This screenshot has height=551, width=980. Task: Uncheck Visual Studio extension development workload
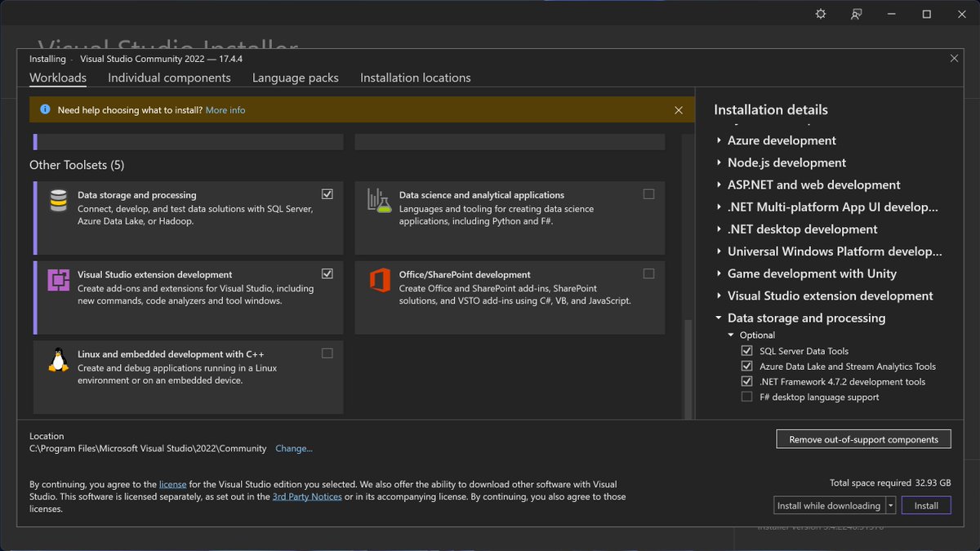tap(327, 273)
